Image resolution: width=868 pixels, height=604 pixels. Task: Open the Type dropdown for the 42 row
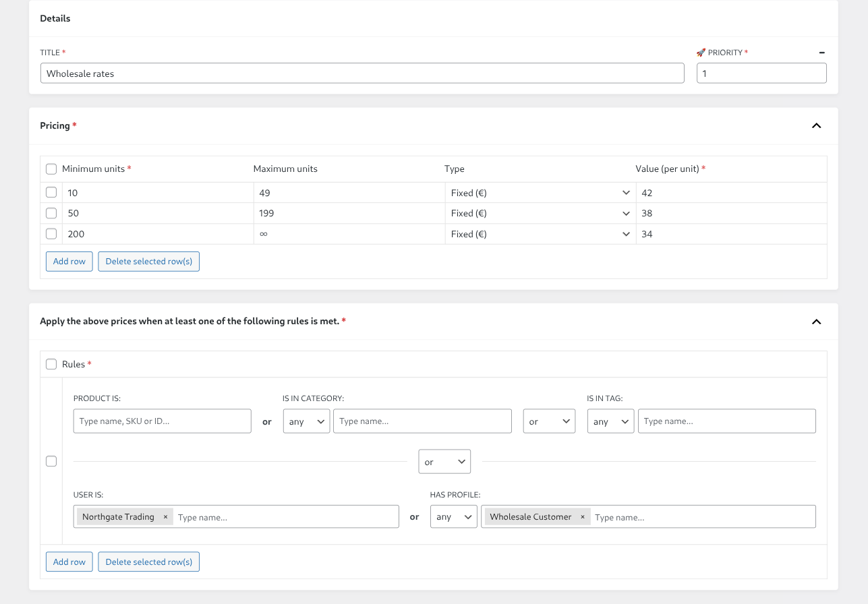click(540, 193)
